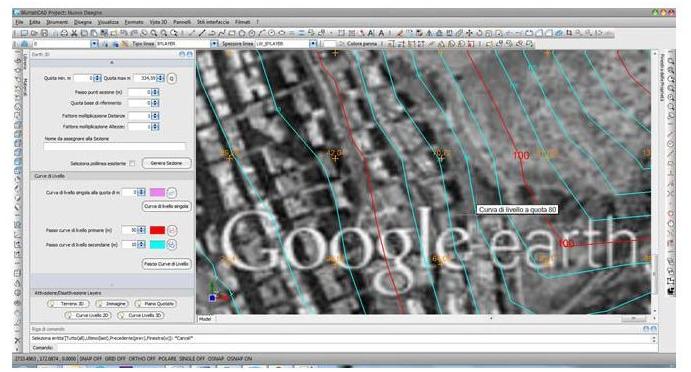Adjust Quota max stepper arrows
Screen dimensions: 691x372
pyautogui.click(x=160, y=78)
